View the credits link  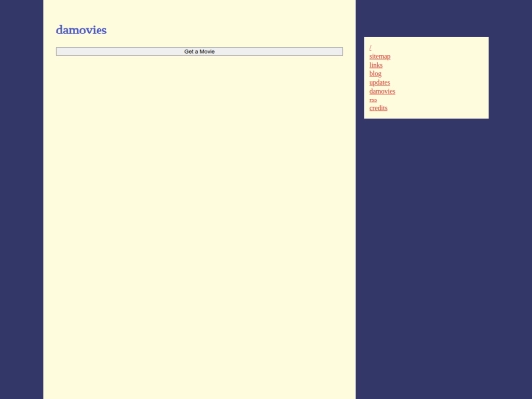click(378, 108)
